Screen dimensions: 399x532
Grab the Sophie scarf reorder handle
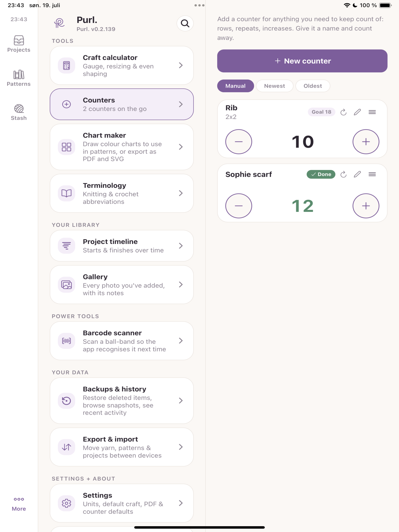point(372,174)
